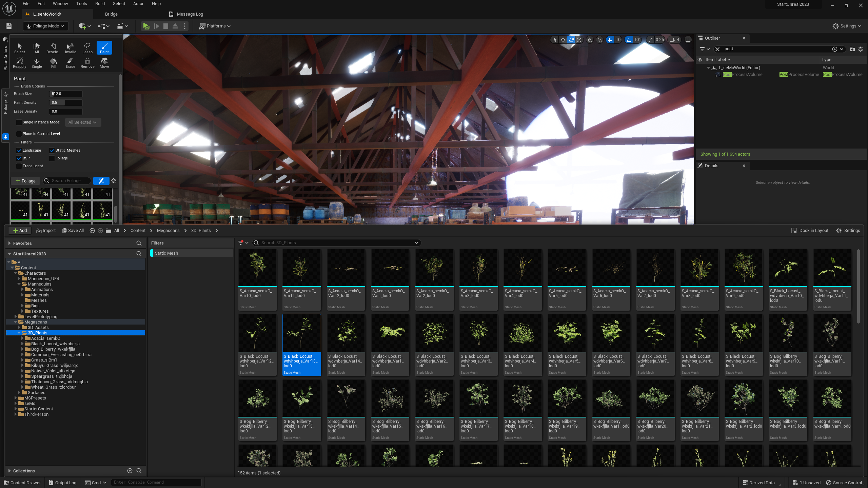Uncheck the Landscape filter checkbox
Screen dimensions: 868x488
click(19, 151)
